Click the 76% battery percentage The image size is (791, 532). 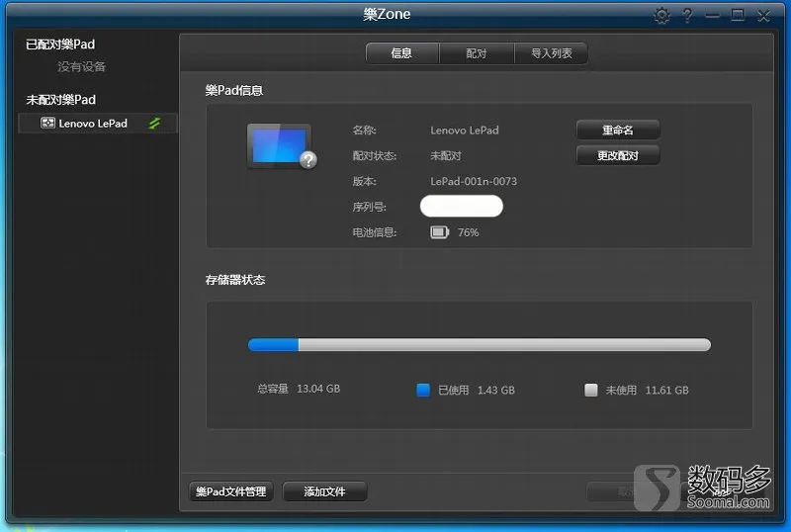pos(468,232)
